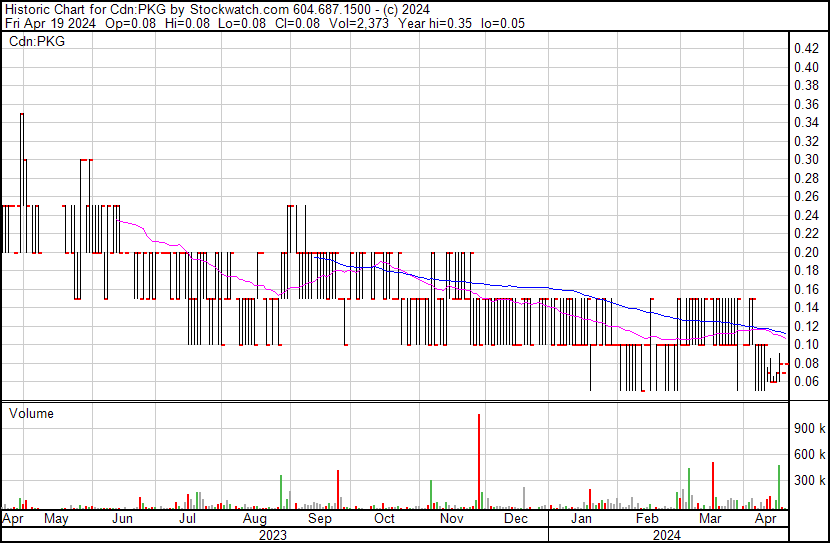Click the 0.42 price axis label

807,49
